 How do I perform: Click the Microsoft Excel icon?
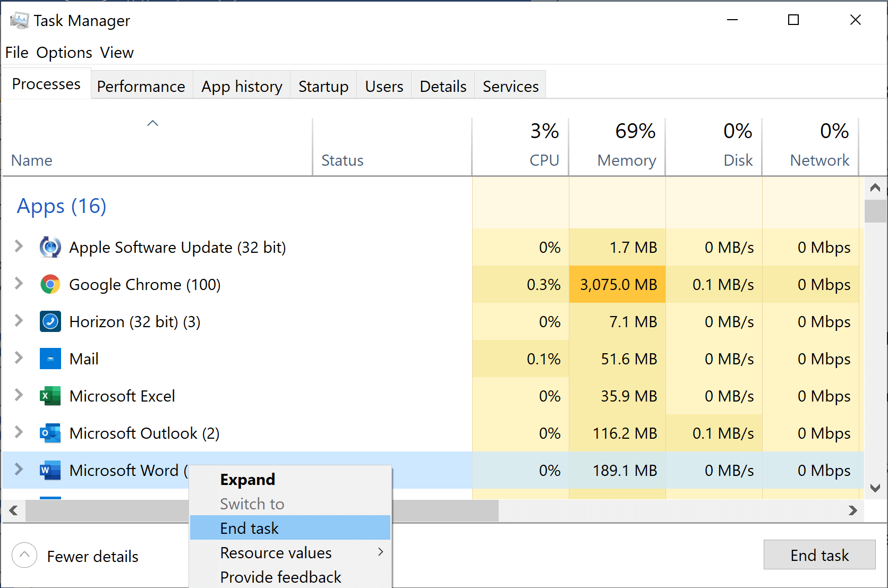point(50,396)
